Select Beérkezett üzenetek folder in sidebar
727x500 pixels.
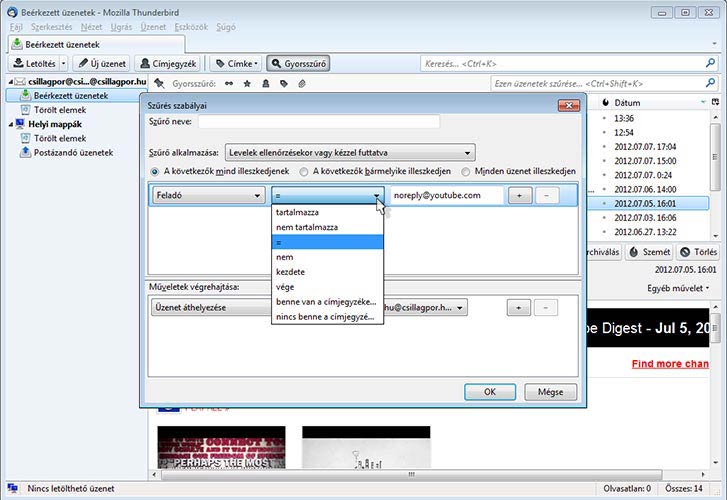(71, 95)
